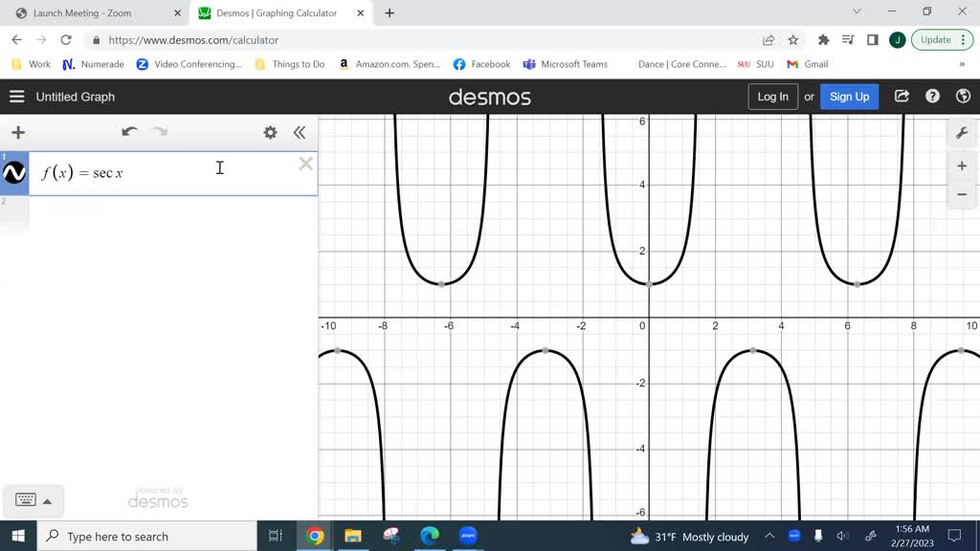Open the Desmos help icon

933,97
